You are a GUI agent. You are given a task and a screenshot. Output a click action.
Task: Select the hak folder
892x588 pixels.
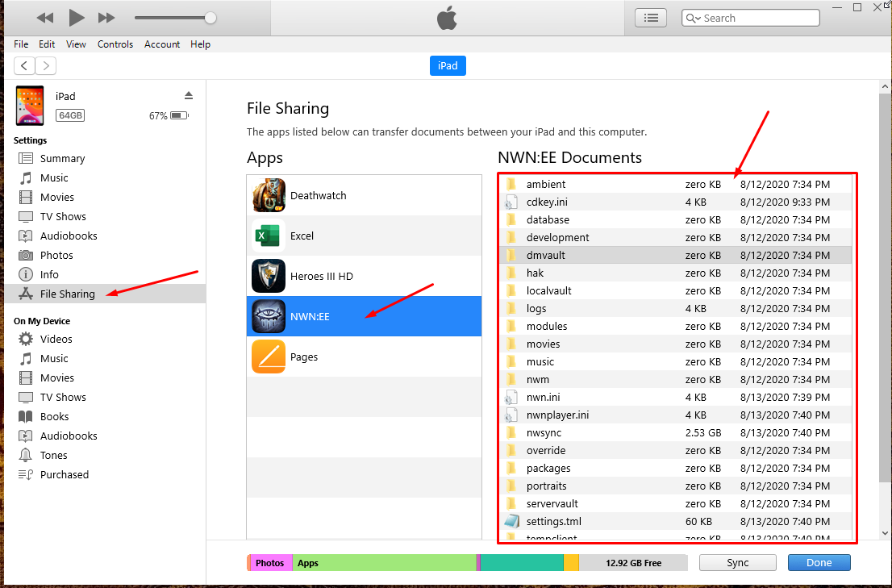click(676, 273)
